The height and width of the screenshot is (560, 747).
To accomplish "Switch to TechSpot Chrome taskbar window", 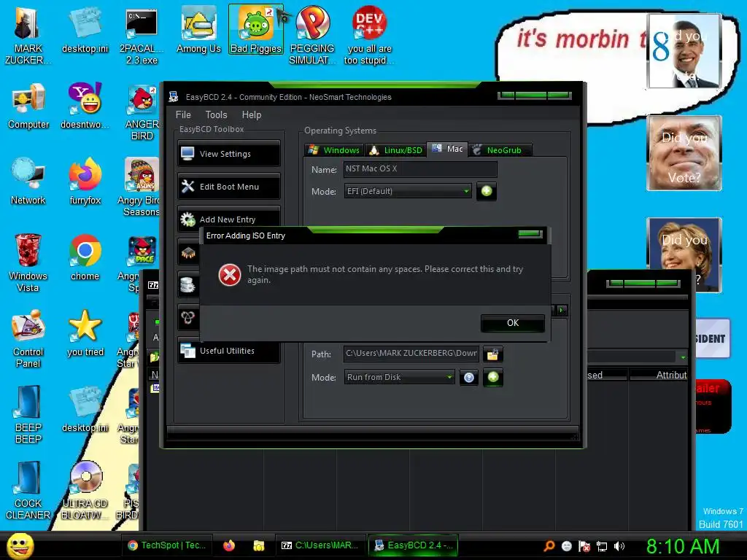I will tap(167, 545).
